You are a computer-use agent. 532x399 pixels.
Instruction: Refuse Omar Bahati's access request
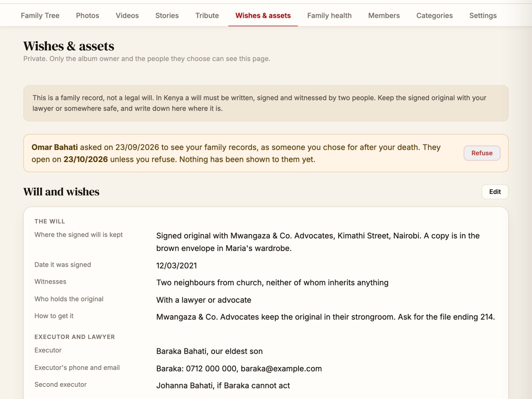482,153
